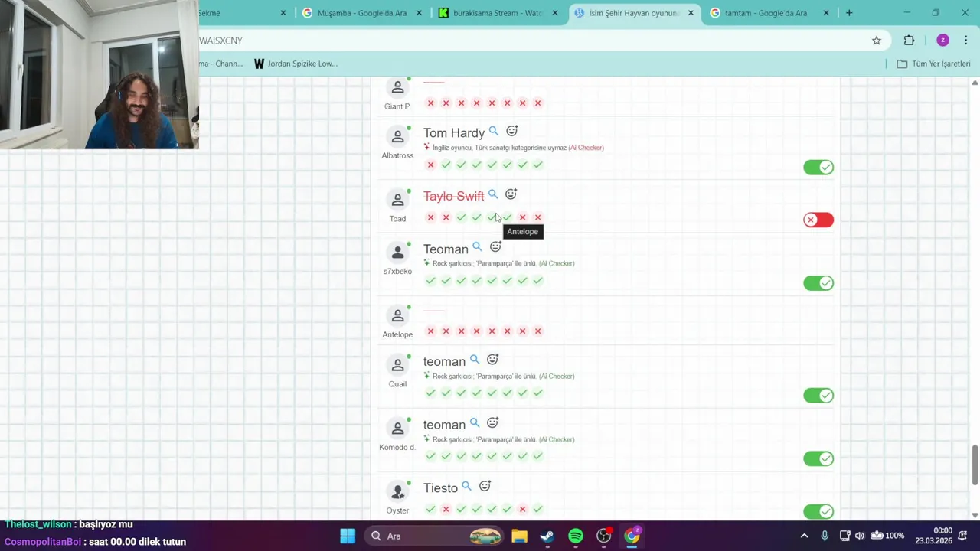Search Taylo Swift with the magnifier icon
Viewport: 980px width, 551px height.
493,194
